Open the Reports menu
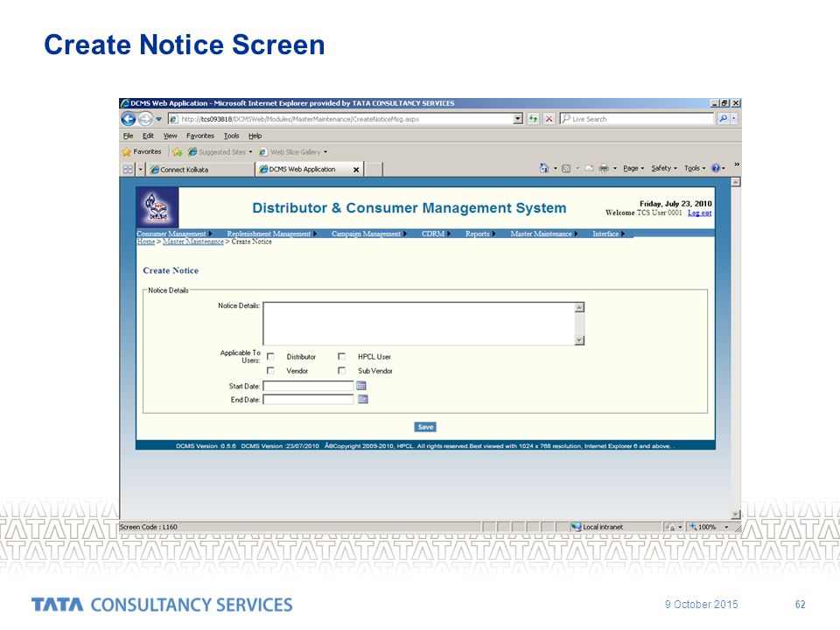This screenshot has width=840, height=630. [x=480, y=234]
